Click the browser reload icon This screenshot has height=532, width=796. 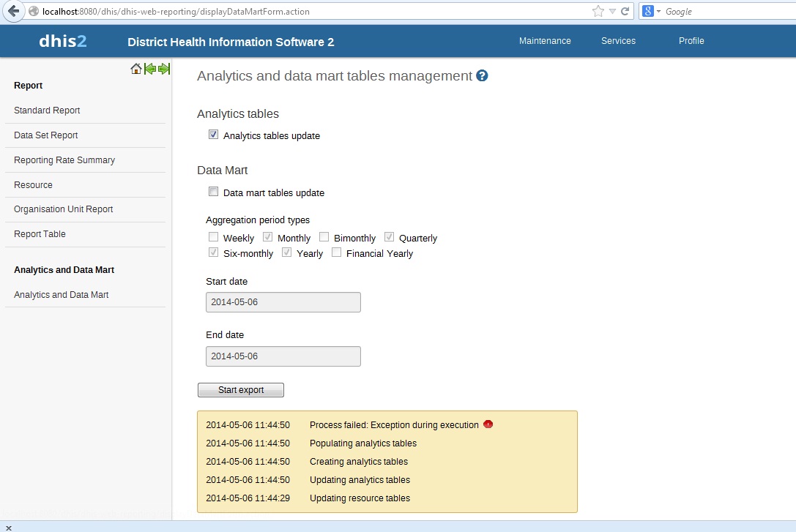tap(625, 11)
